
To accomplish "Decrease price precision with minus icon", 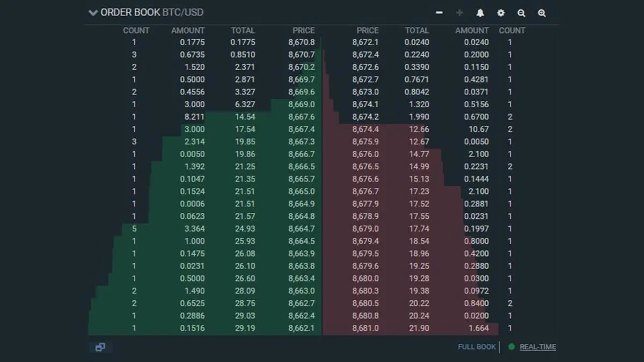I will pos(440,12).
